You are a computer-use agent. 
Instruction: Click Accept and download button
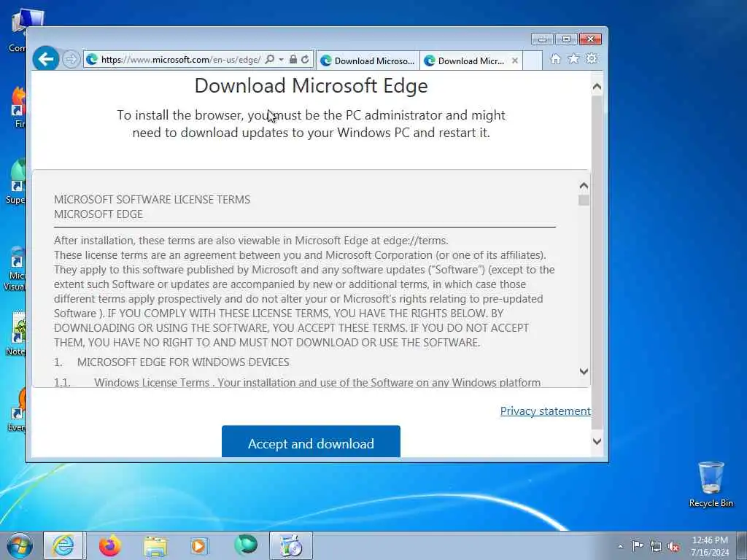tap(311, 441)
